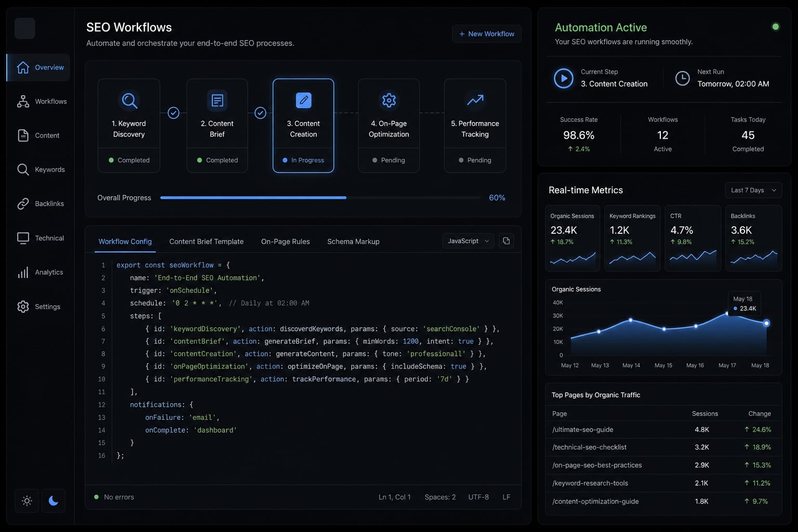Click the Spaces: 2 status entry
798x532 pixels.
(x=440, y=497)
